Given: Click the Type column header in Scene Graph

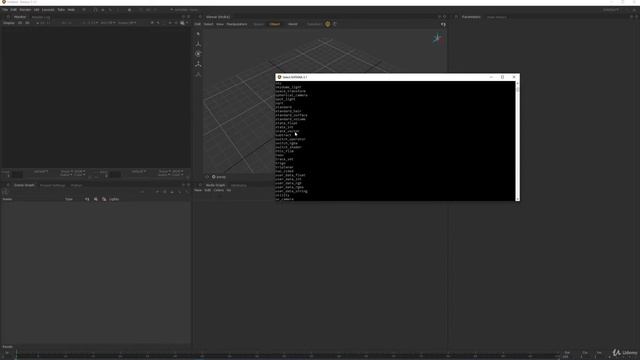Looking at the screenshot, I should (69, 199).
